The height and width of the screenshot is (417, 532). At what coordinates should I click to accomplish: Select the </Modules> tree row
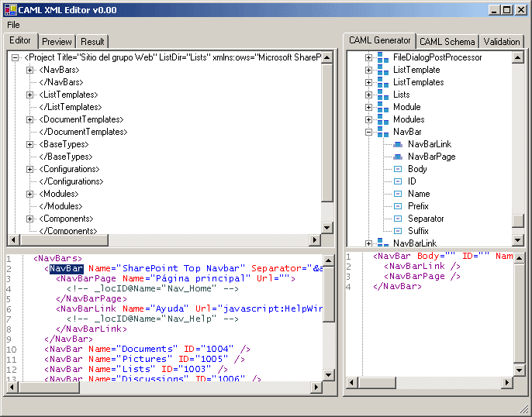tap(60, 206)
